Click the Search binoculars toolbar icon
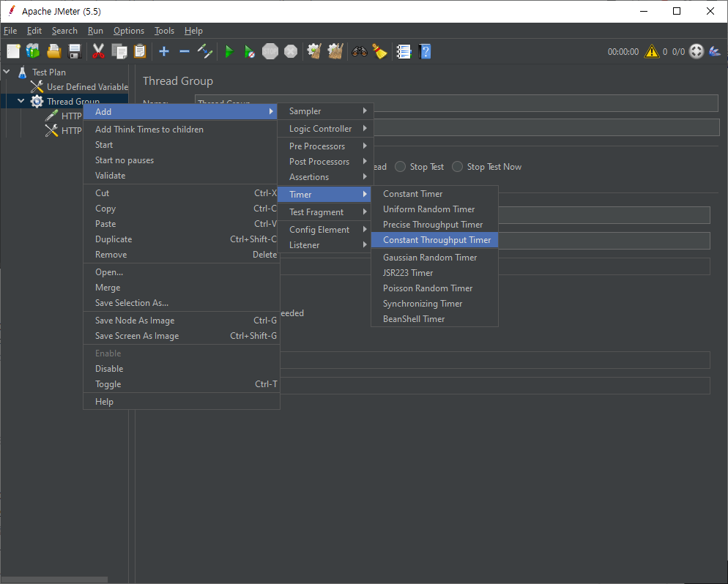Viewport: 728px width, 584px height. click(360, 51)
